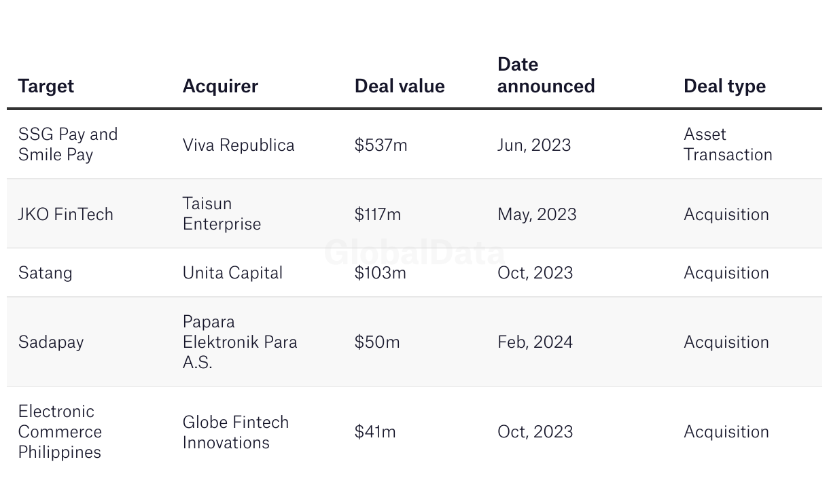Click the Deal value column header

pyautogui.click(x=400, y=86)
